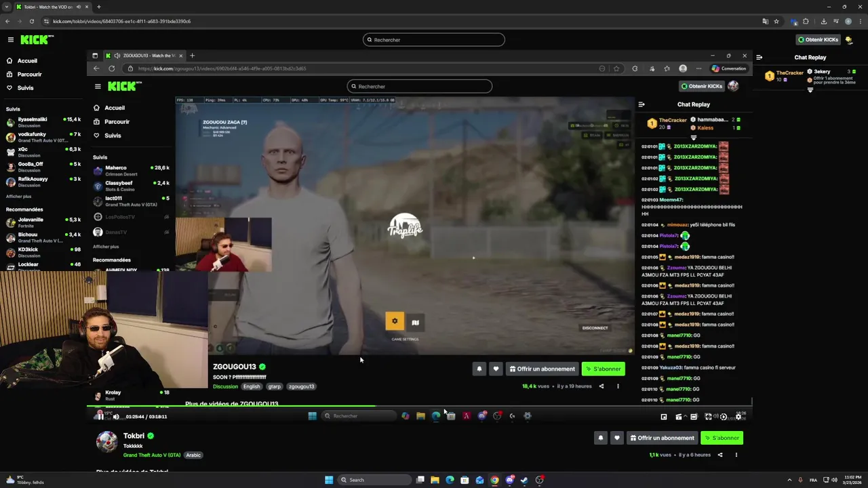Open File Explorer from the taskbar
The image size is (868, 488).
(x=435, y=480)
